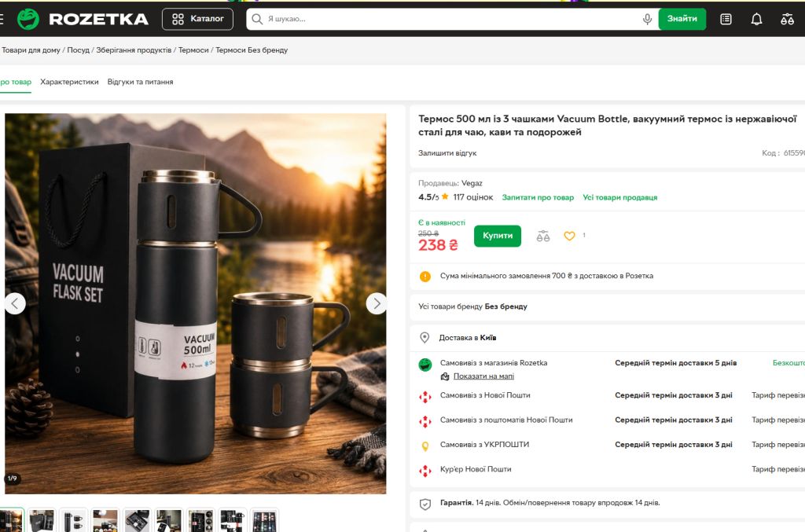This screenshot has width=805, height=532.
Task: Go to Посуд breadcrumb
Action: (x=78, y=50)
